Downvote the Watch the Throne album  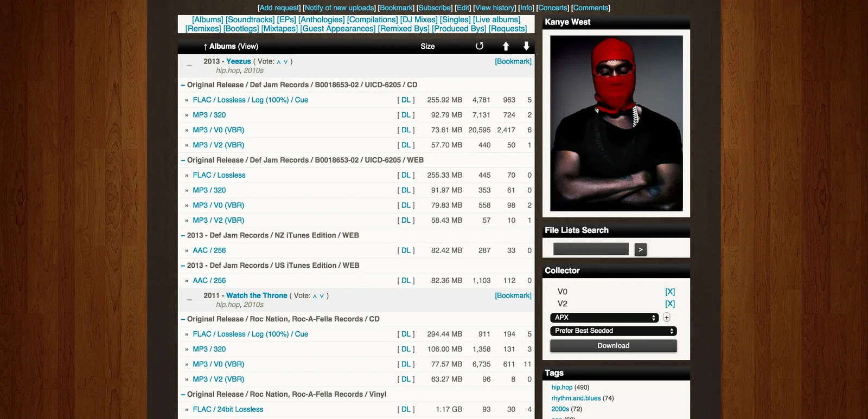[x=322, y=296]
